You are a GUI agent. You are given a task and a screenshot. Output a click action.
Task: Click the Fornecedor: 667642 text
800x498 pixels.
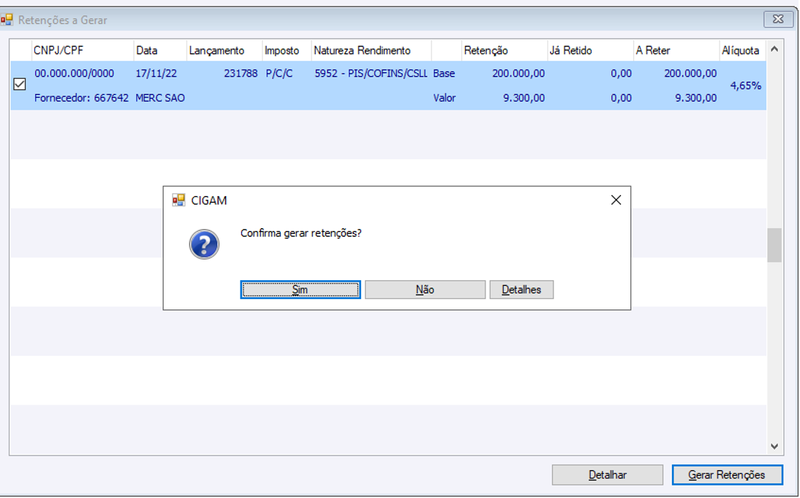(81, 98)
